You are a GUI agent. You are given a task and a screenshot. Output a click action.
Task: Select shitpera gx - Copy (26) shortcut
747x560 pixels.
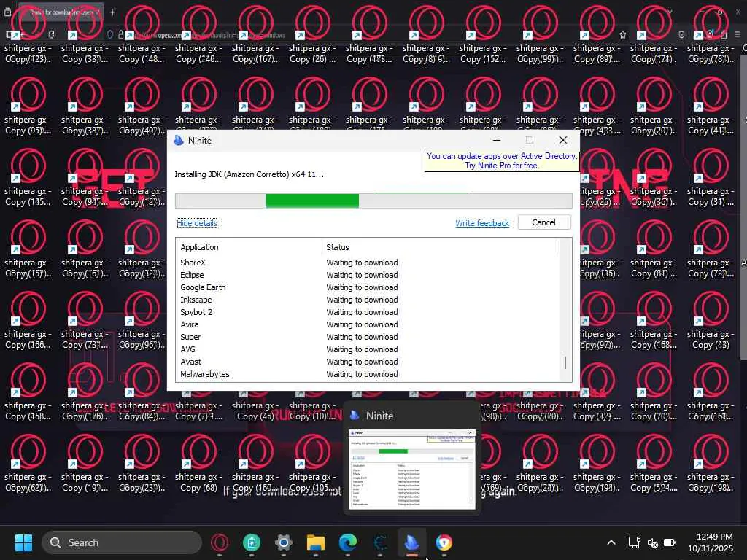312,34
